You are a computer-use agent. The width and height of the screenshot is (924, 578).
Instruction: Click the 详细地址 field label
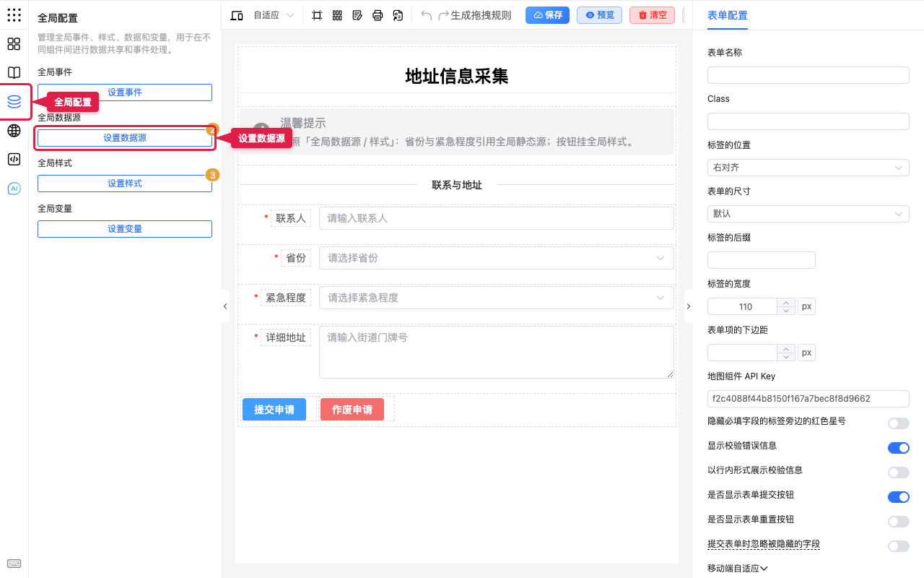click(x=286, y=337)
